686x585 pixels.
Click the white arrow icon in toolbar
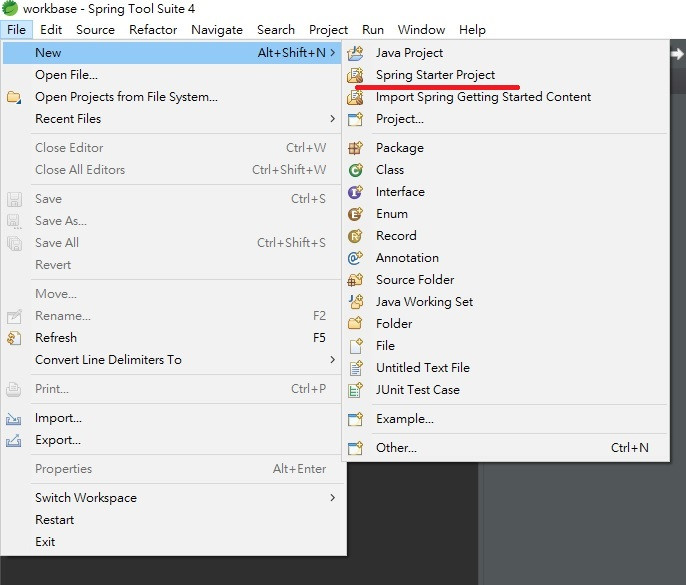677,54
